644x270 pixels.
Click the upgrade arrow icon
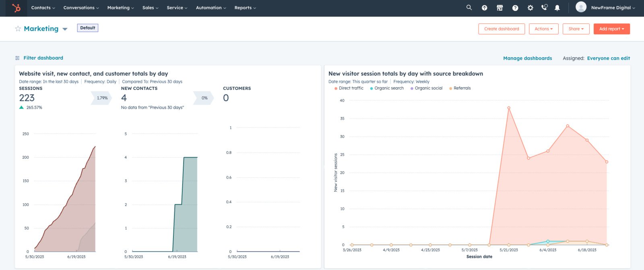(x=484, y=8)
